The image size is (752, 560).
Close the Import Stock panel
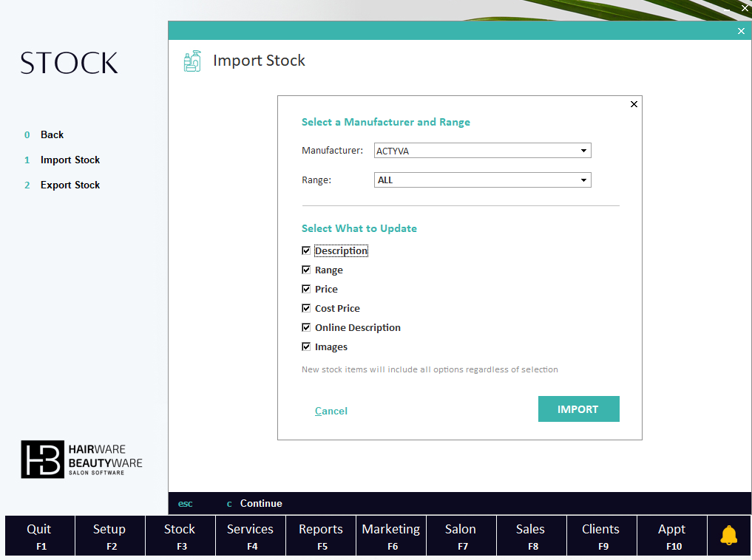[x=741, y=31]
